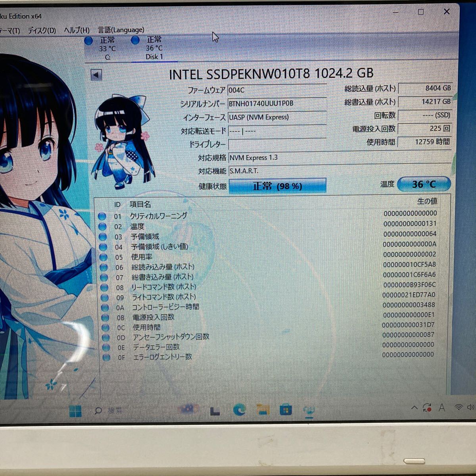Click the total host writes value 14217 GB
Screen dimensions: 476x476
tap(425, 102)
